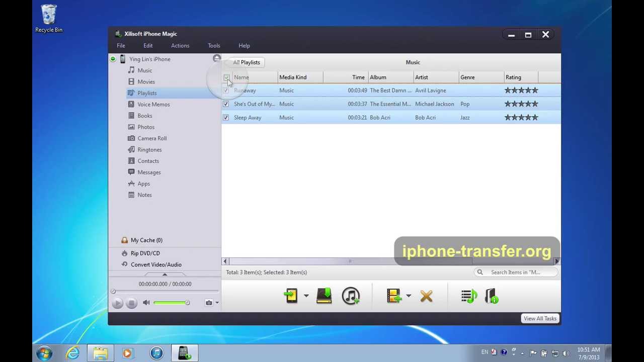
Task: Adjust the green volume slider
Action: tap(171, 303)
